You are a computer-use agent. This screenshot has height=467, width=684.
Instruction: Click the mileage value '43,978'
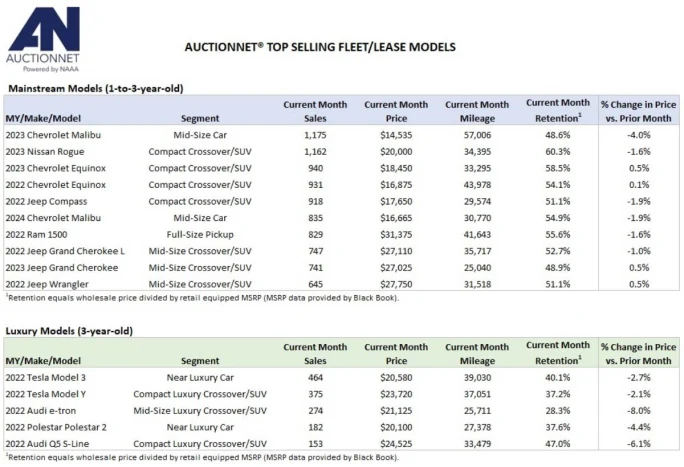pos(477,185)
